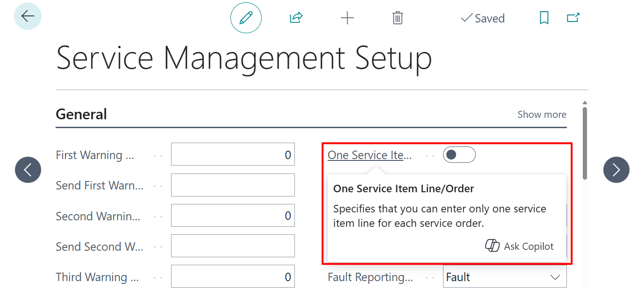Click the Show more link
The width and height of the screenshot is (644, 290).
pyautogui.click(x=542, y=114)
